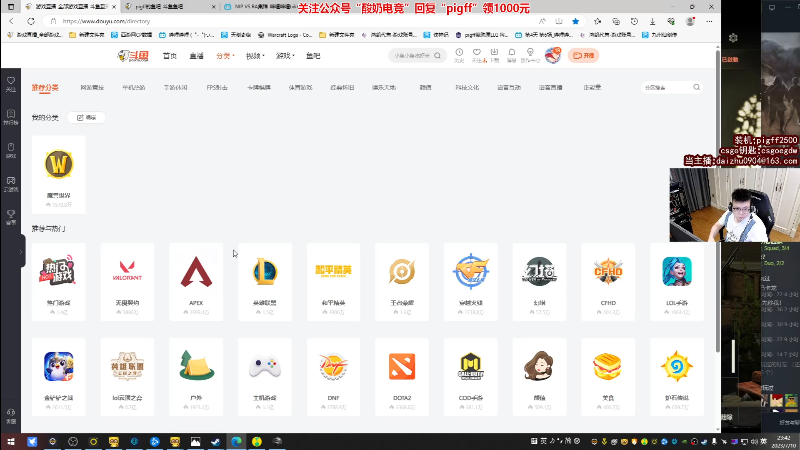800x450 pixels.
Task: Click the browser refresh button
Action: click(31, 21)
